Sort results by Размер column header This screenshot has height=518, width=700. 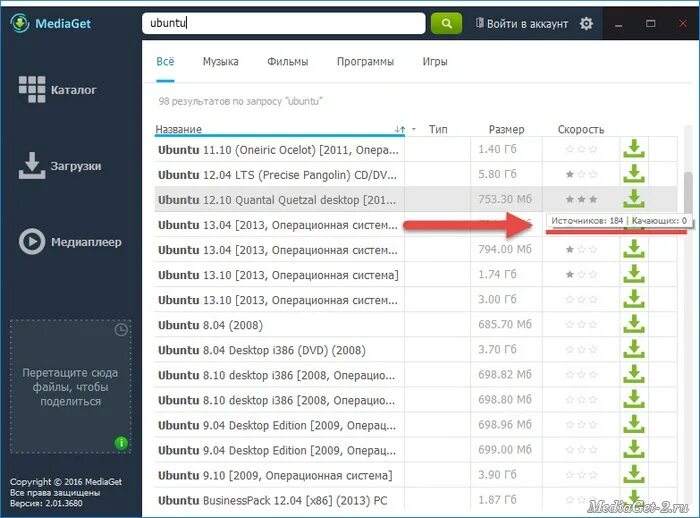coord(506,130)
